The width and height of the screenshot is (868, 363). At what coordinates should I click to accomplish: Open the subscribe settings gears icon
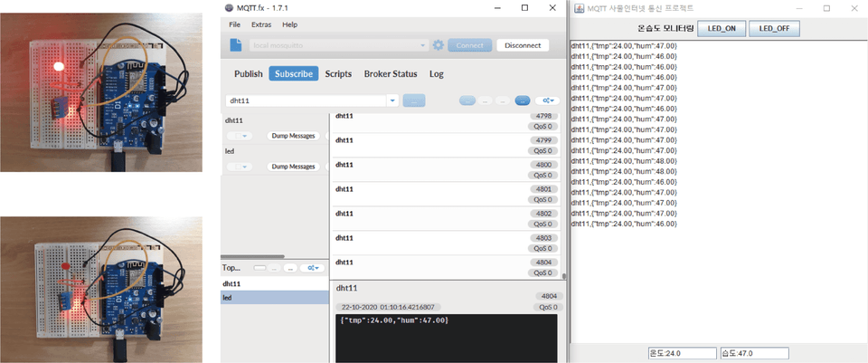pyautogui.click(x=547, y=100)
